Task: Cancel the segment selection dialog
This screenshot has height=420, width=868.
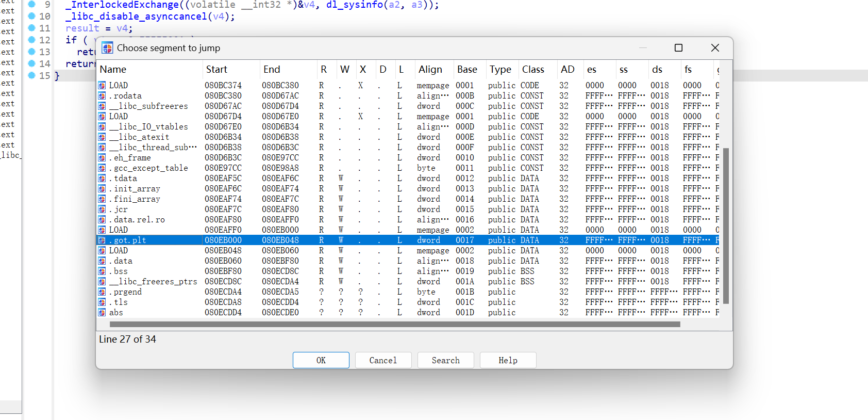Action: coord(383,360)
